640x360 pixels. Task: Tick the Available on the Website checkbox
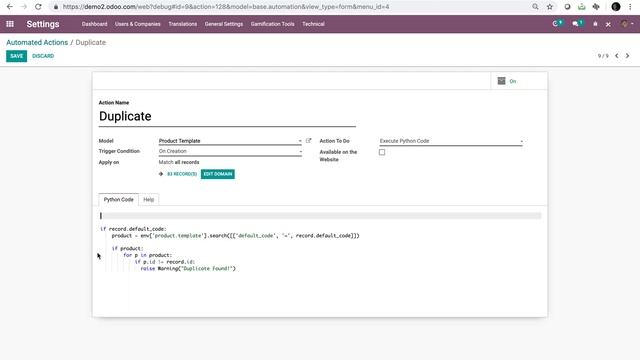point(382,152)
